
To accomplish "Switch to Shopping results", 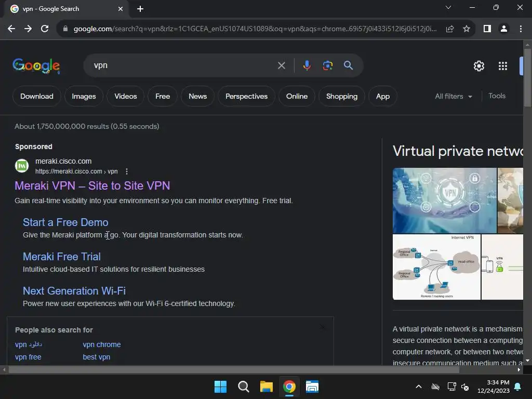I will (x=342, y=96).
